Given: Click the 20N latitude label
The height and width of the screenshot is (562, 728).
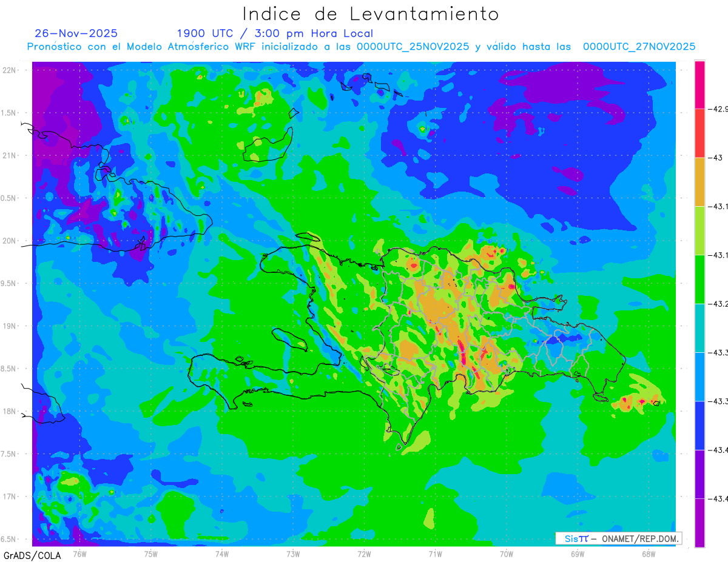Looking at the screenshot, I should tap(9, 241).
